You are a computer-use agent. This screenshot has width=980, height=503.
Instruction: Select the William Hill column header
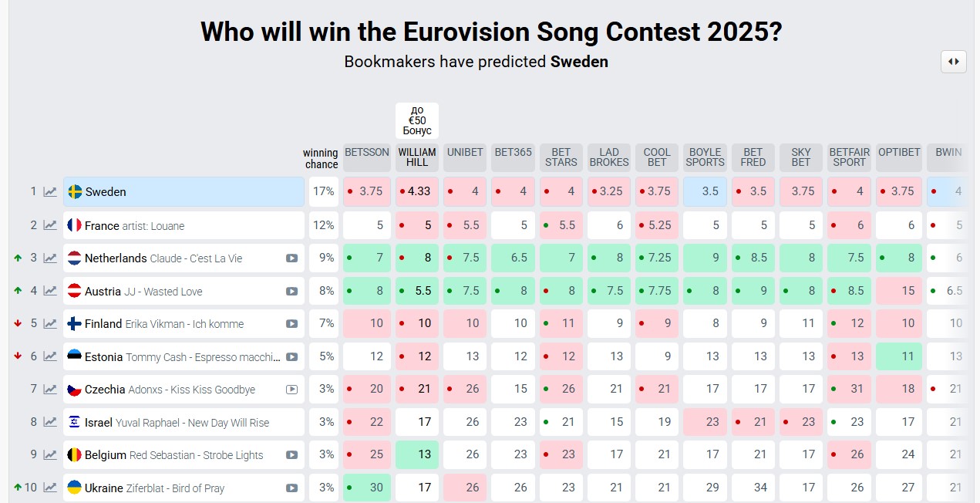pyautogui.click(x=417, y=157)
